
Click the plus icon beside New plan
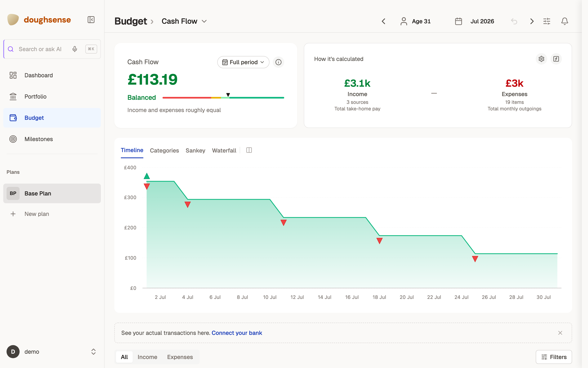pos(13,214)
